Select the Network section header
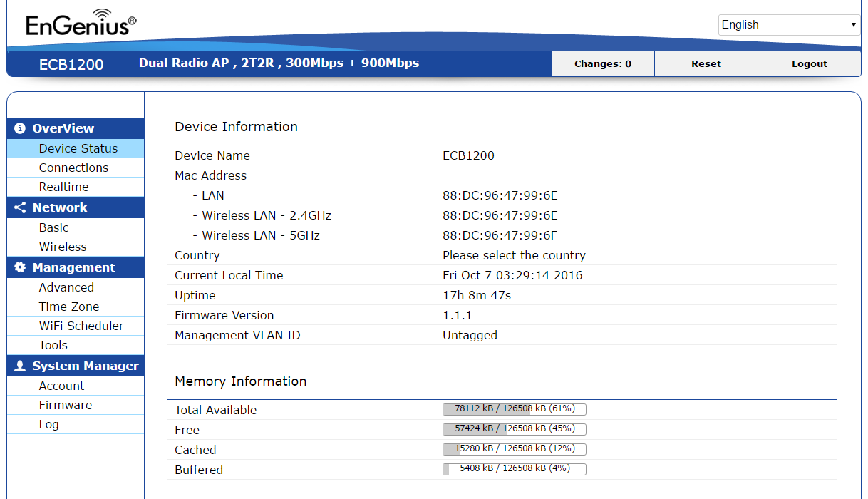 76,207
